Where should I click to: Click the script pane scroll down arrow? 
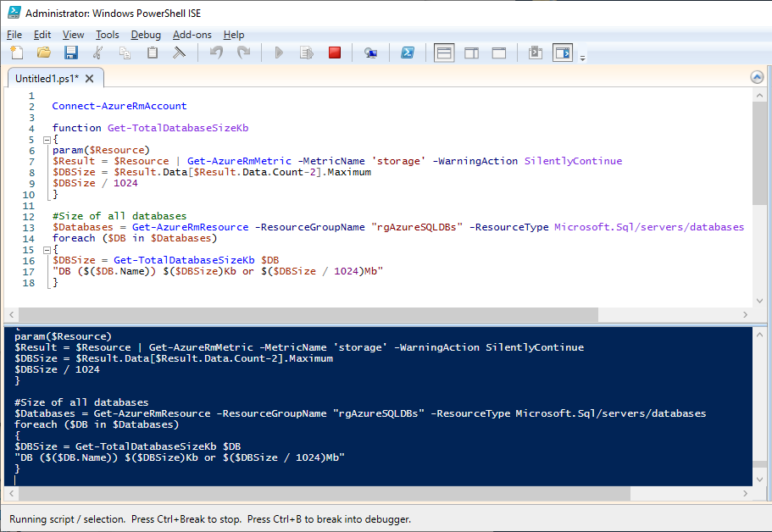pos(759,302)
